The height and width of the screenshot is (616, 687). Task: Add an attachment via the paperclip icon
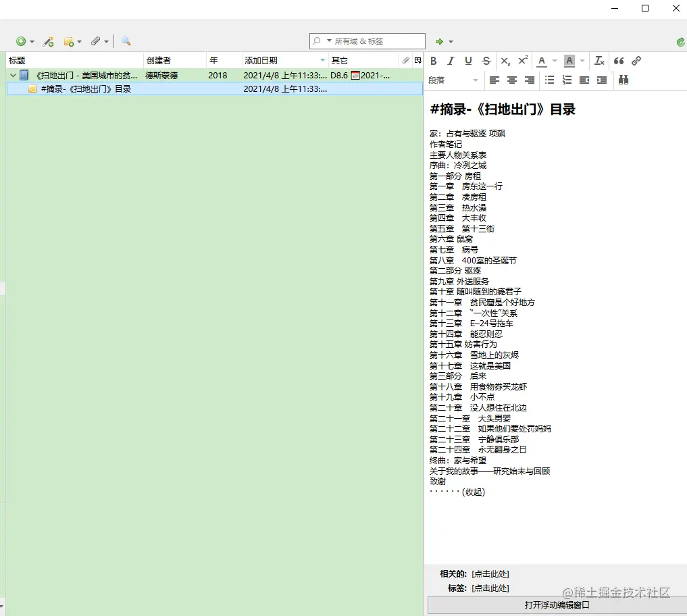[96, 41]
